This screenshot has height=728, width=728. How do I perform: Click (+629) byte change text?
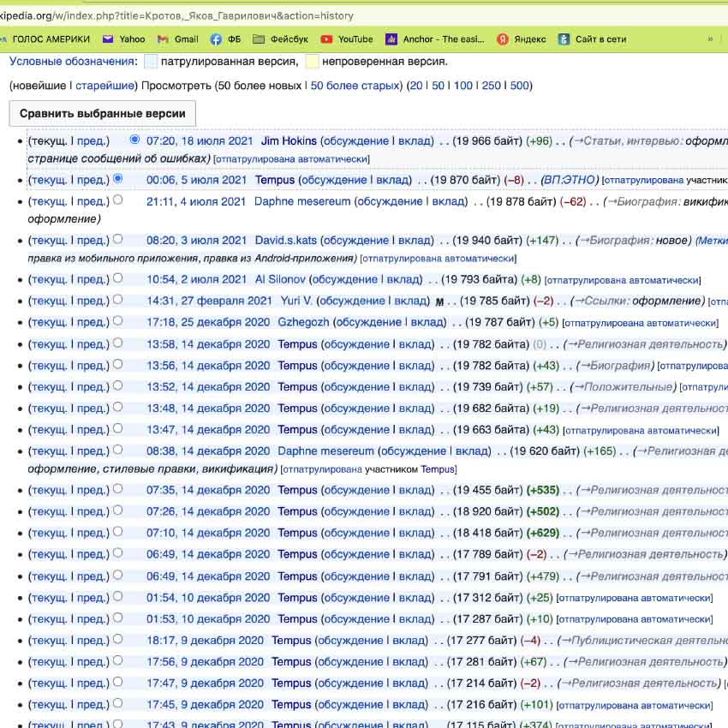pyautogui.click(x=543, y=533)
